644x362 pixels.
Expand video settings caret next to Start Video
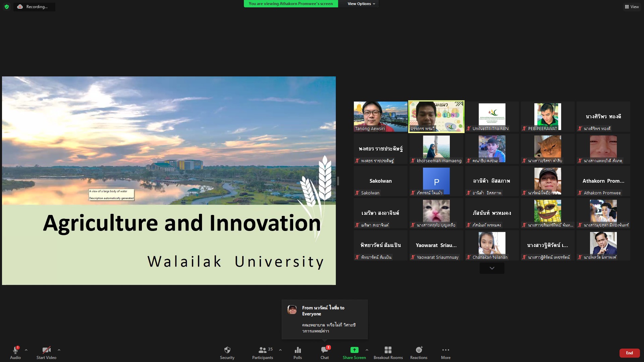[59, 350]
